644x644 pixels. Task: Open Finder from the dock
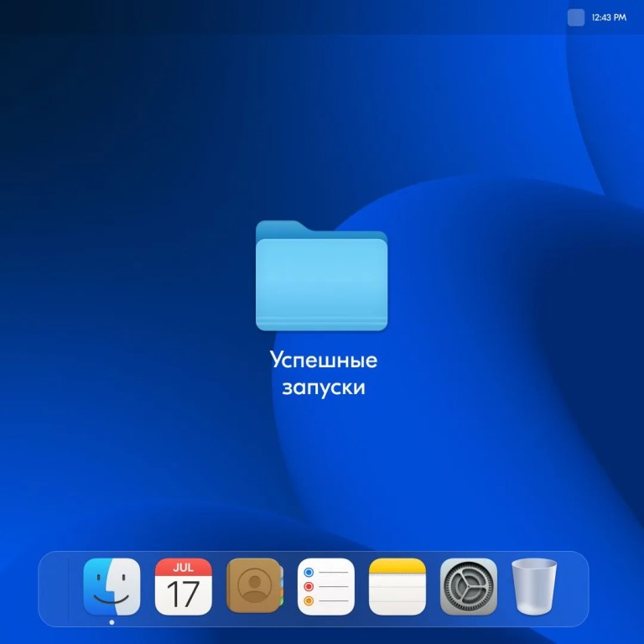(x=112, y=586)
